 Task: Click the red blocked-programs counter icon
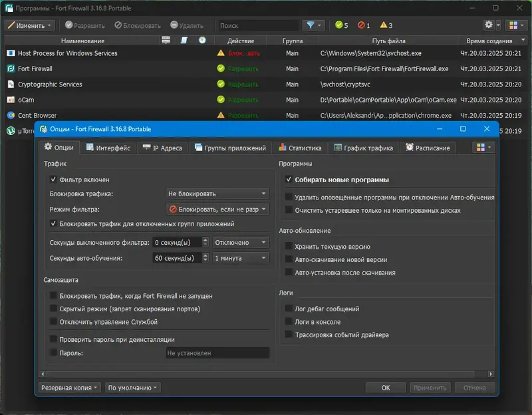pos(362,25)
